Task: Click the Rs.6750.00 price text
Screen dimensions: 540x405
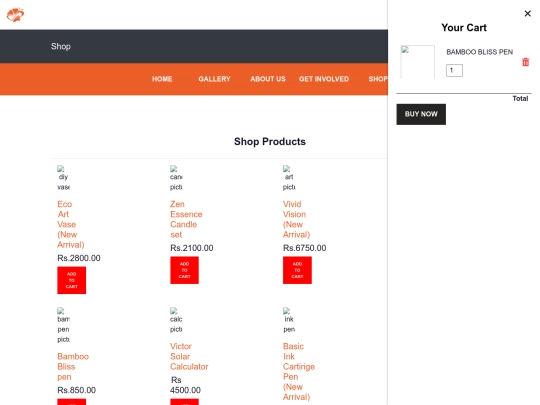Action: click(304, 248)
